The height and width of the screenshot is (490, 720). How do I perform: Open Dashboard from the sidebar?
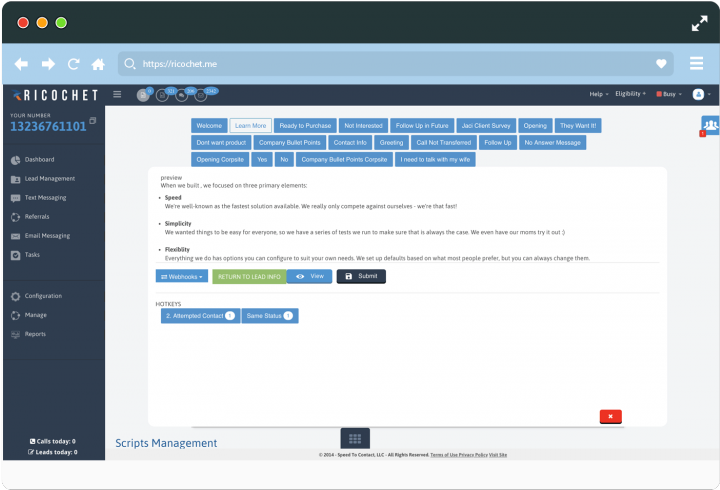click(39, 159)
